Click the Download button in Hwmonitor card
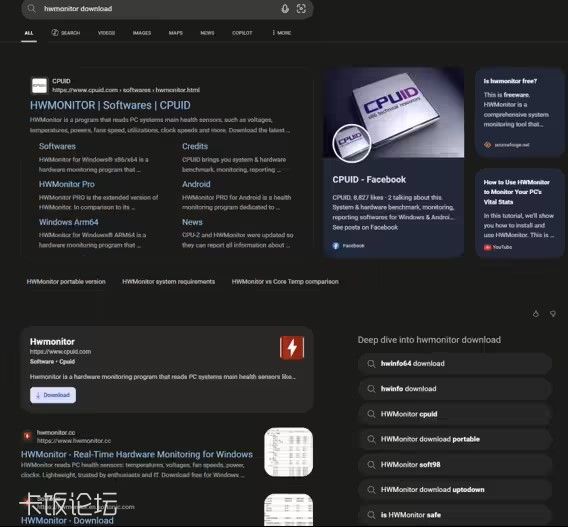The width and height of the screenshot is (568, 527). (x=53, y=395)
